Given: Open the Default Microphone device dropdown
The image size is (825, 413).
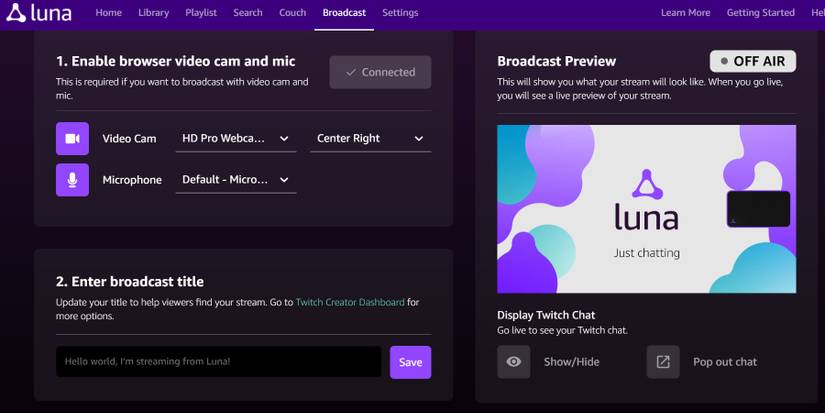Looking at the screenshot, I should [236, 179].
